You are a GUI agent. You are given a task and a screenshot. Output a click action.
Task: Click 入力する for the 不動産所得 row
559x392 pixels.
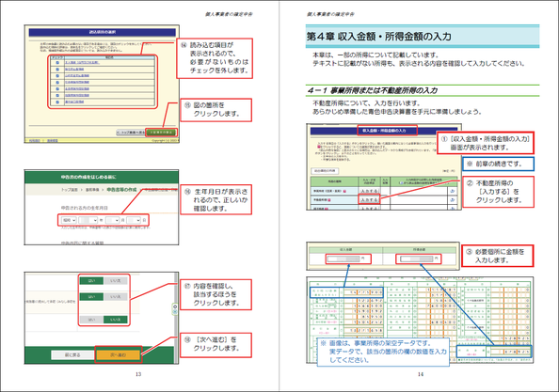369,200
